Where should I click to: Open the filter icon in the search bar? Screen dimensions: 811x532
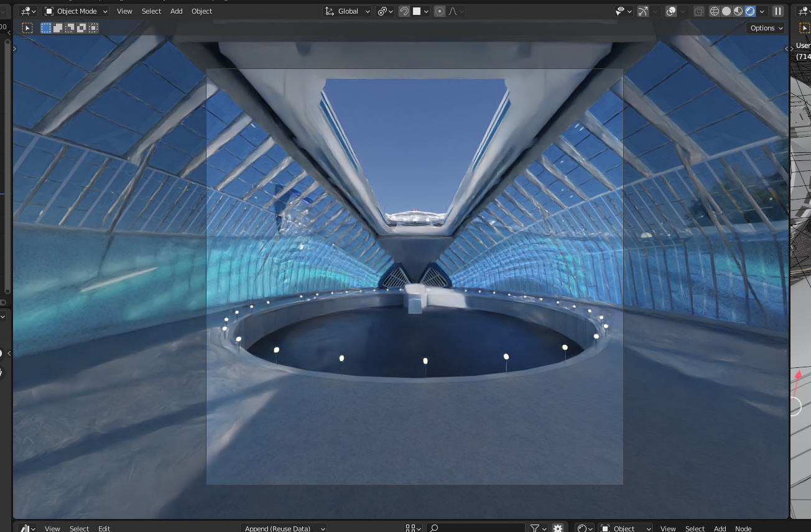[x=535, y=528]
